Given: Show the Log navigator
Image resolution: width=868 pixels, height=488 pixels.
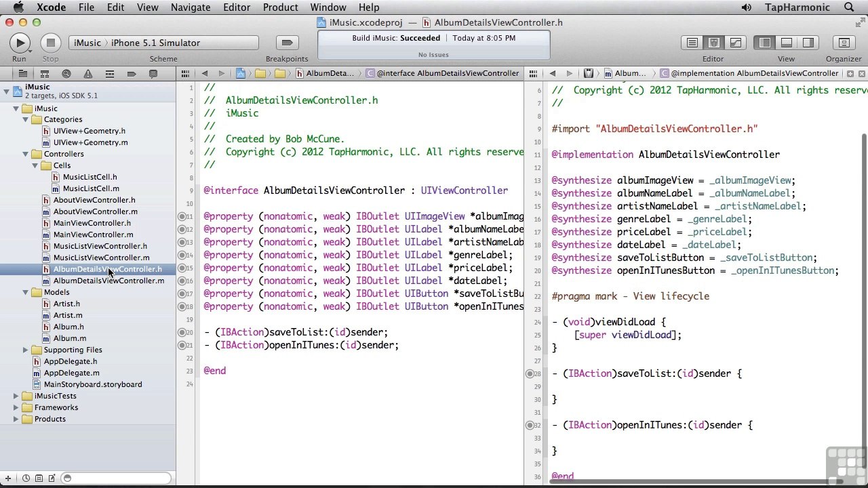Looking at the screenshot, I should (153, 73).
